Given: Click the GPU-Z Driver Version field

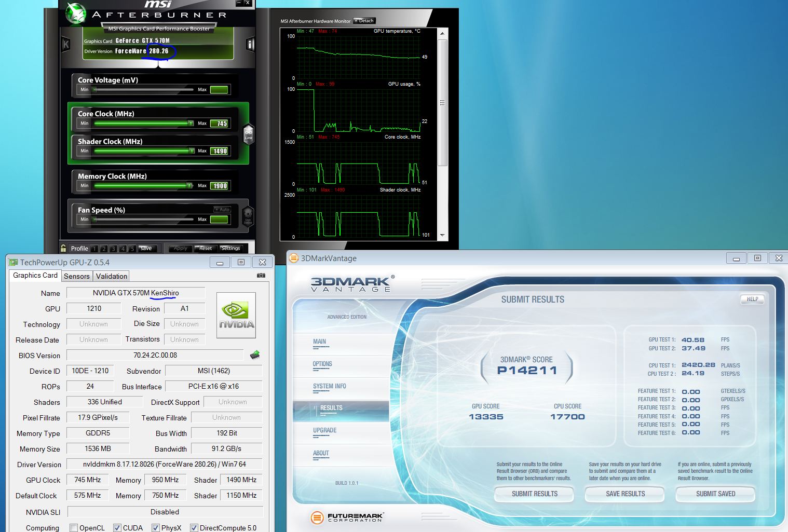Looking at the screenshot, I should [165, 464].
